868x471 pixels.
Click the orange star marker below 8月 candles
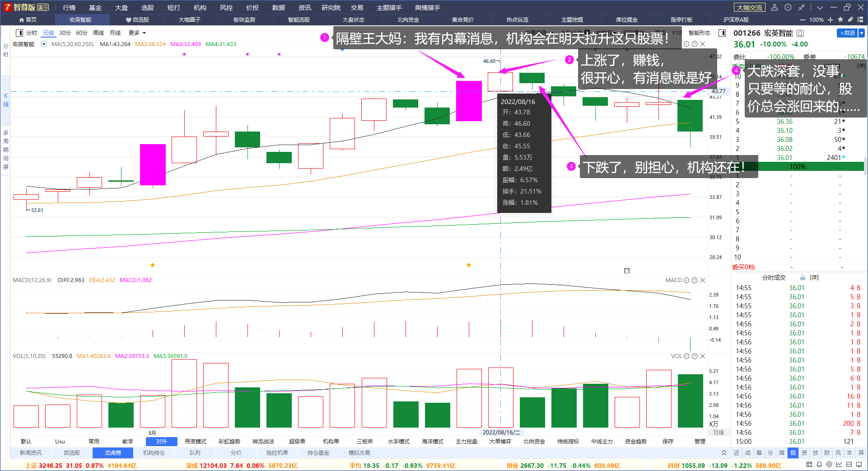(x=153, y=265)
